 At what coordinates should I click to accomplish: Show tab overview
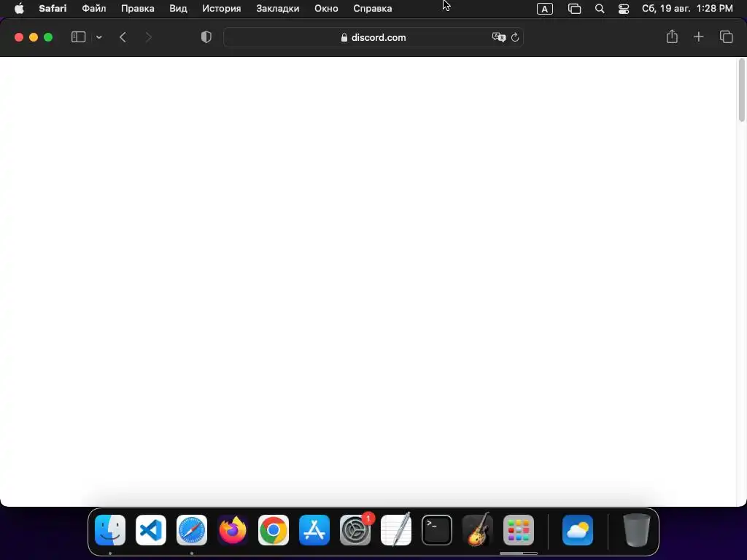[726, 36]
